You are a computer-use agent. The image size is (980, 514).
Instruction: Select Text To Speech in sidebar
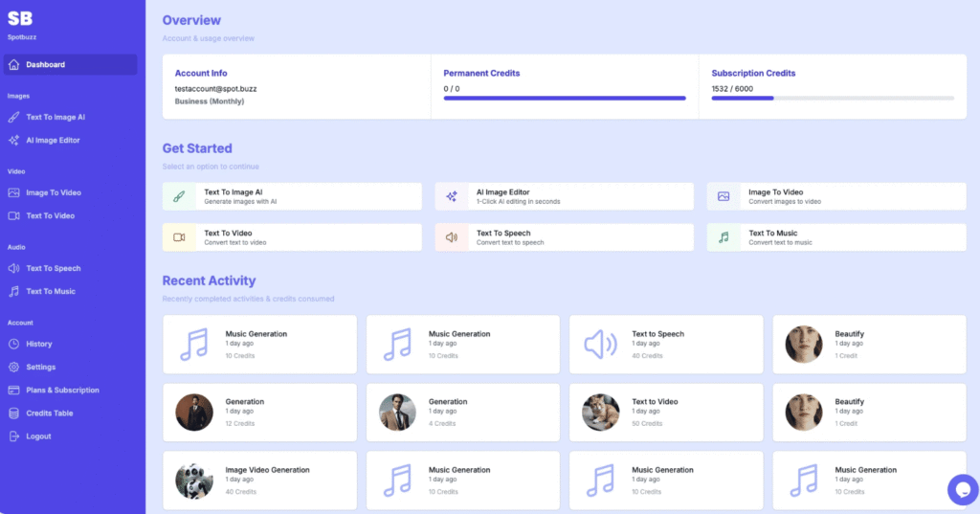(70, 268)
